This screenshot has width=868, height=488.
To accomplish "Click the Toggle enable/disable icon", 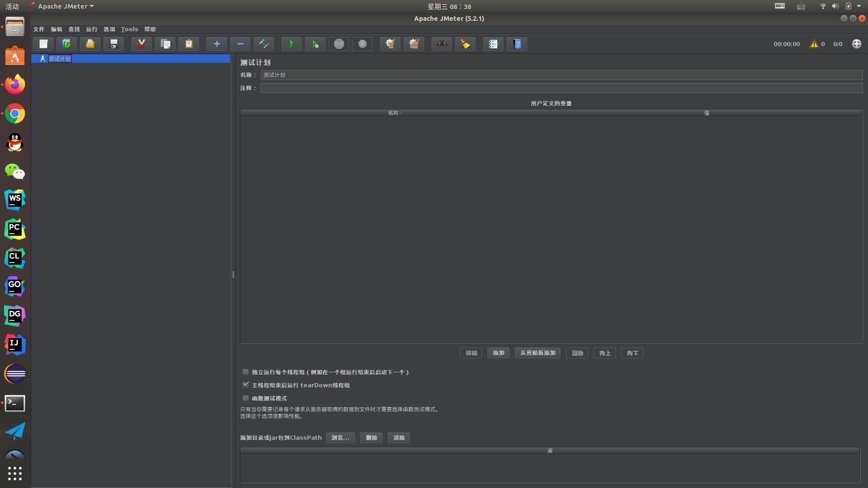I will pos(264,44).
